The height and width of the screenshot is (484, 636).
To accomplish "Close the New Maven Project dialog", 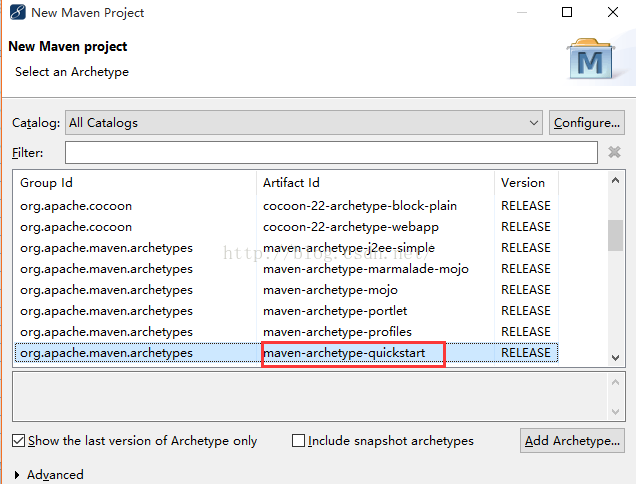I will [613, 12].
